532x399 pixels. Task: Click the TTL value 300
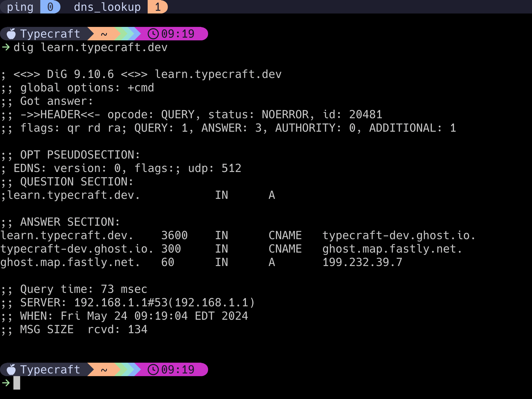coord(171,249)
